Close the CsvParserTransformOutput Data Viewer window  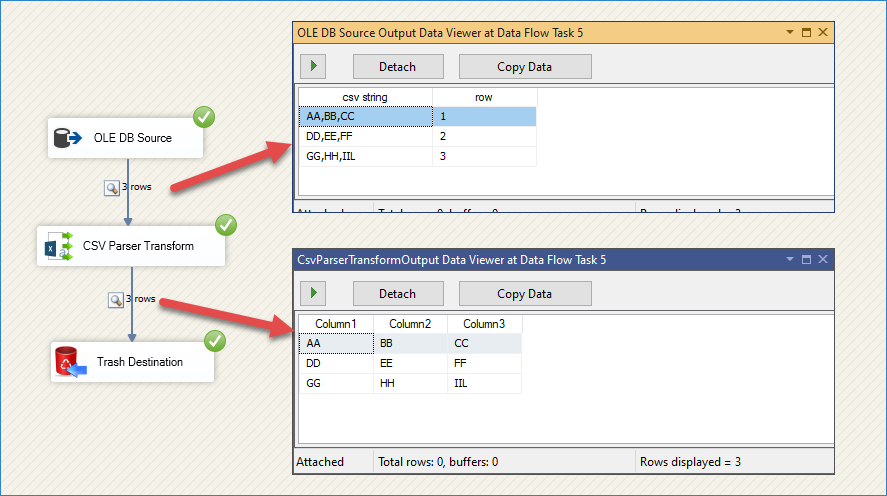(x=823, y=260)
